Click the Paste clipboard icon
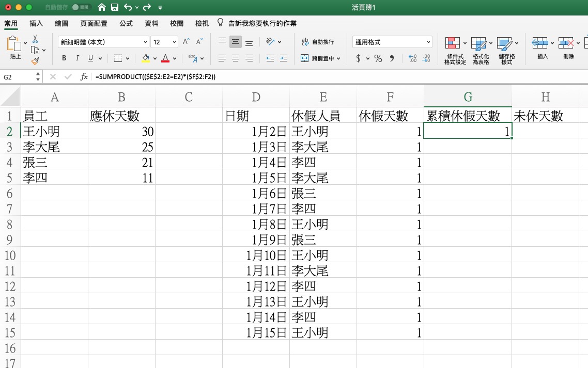The height and width of the screenshot is (368, 588). tap(14, 44)
